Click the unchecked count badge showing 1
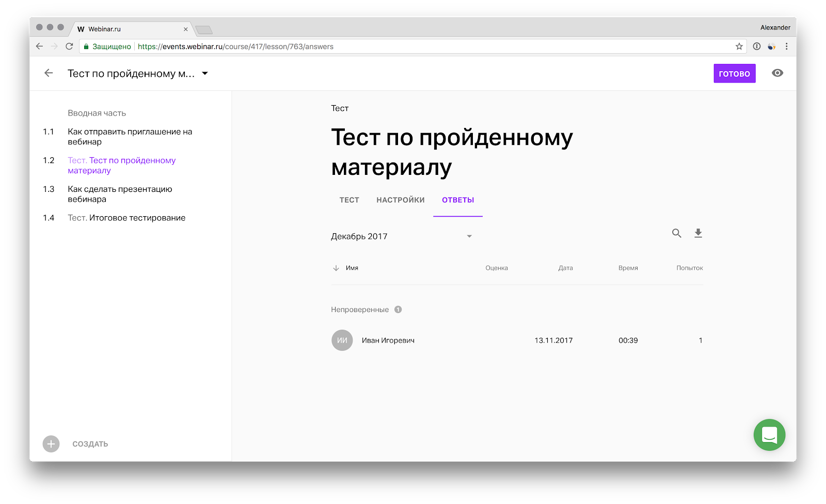The width and height of the screenshot is (826, 504). click(398, 310)
